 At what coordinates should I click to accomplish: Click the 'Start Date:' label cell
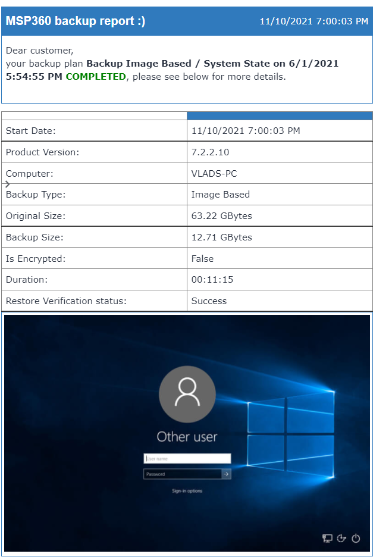point(94,131)
